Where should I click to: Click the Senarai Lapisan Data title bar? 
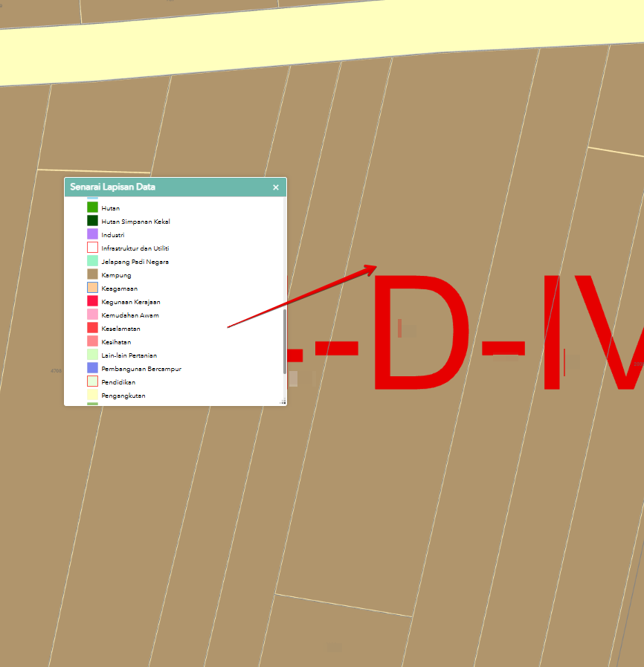pos(164,187)
